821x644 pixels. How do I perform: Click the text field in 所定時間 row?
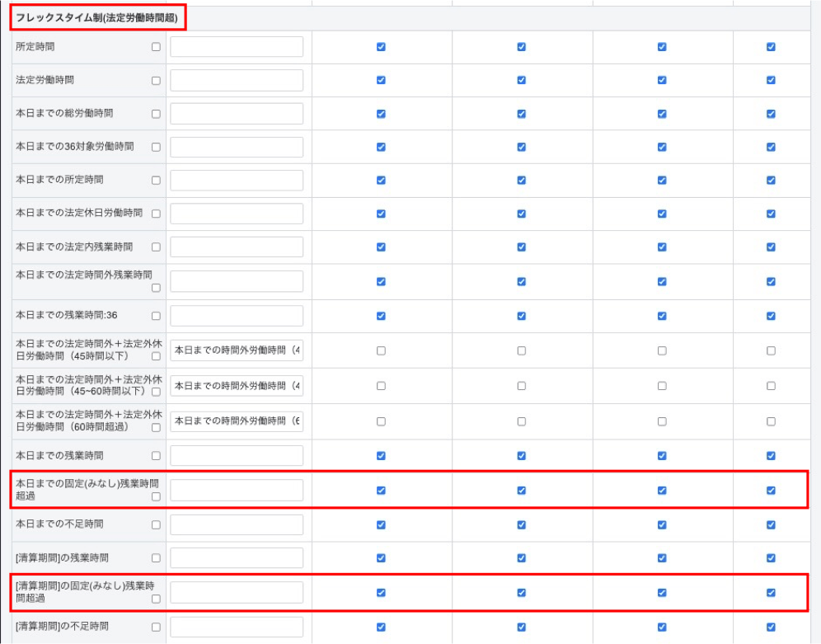tap(237, 47)
